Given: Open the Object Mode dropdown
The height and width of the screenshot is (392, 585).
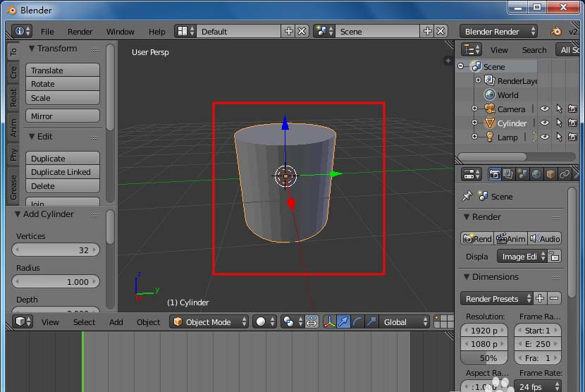Looking at the screenshot, I should coord(210,322).
